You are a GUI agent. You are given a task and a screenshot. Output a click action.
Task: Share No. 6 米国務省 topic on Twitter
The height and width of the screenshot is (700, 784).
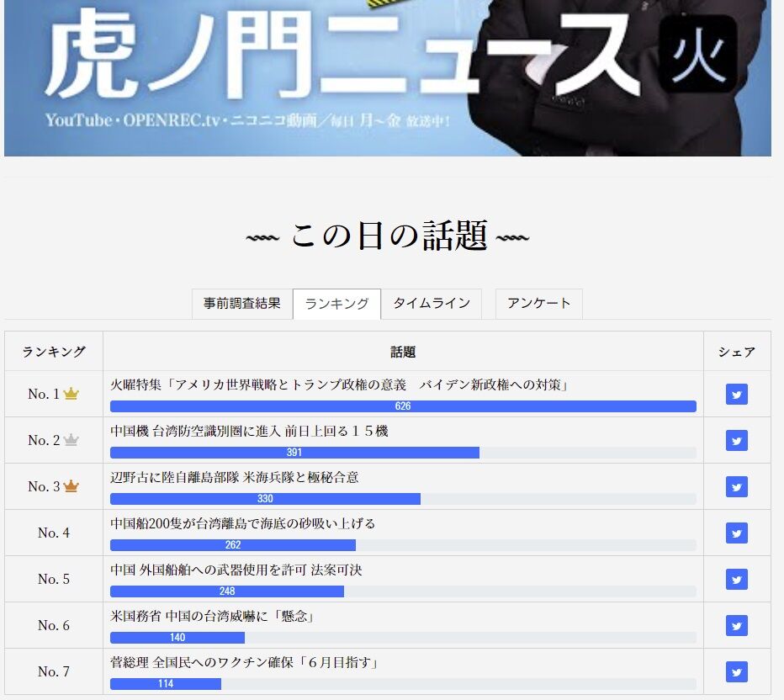(737, 625)
